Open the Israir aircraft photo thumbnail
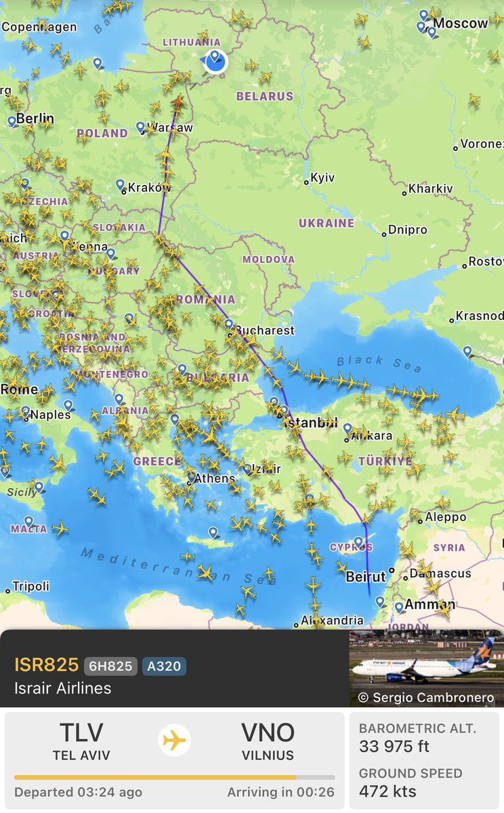 427,669
